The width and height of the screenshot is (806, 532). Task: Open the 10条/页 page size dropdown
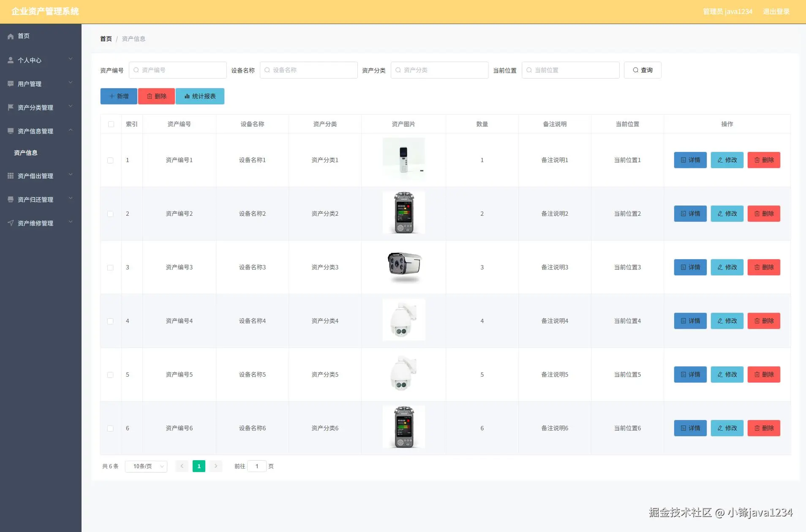pyautogui.click(x=146, y=466)
